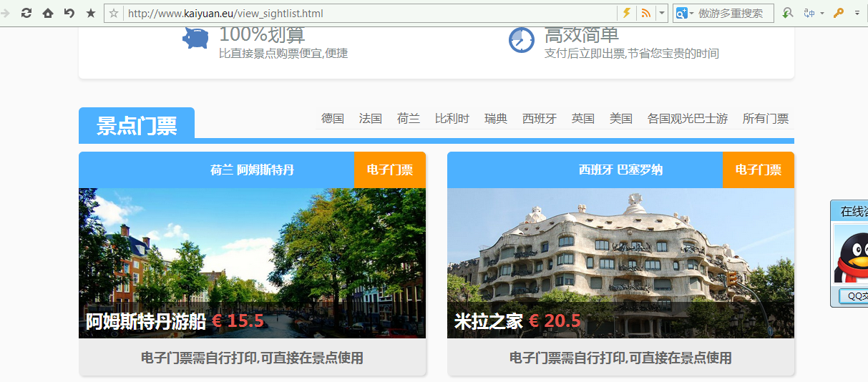Show 所有门票 category
The image size is (868, 382).
(766, 119)
